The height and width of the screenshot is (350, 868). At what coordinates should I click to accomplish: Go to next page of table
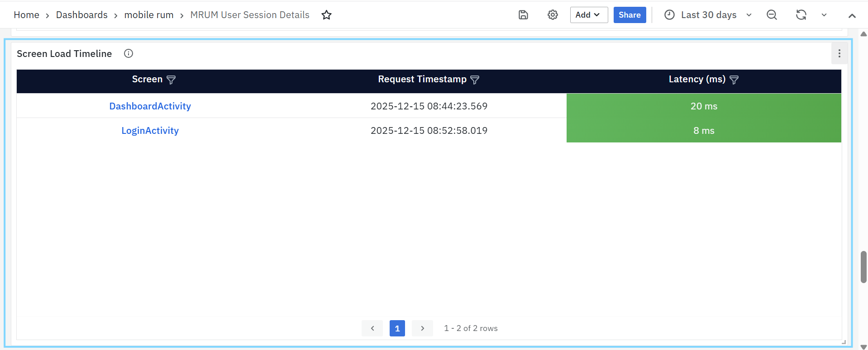tap(422, 328)
